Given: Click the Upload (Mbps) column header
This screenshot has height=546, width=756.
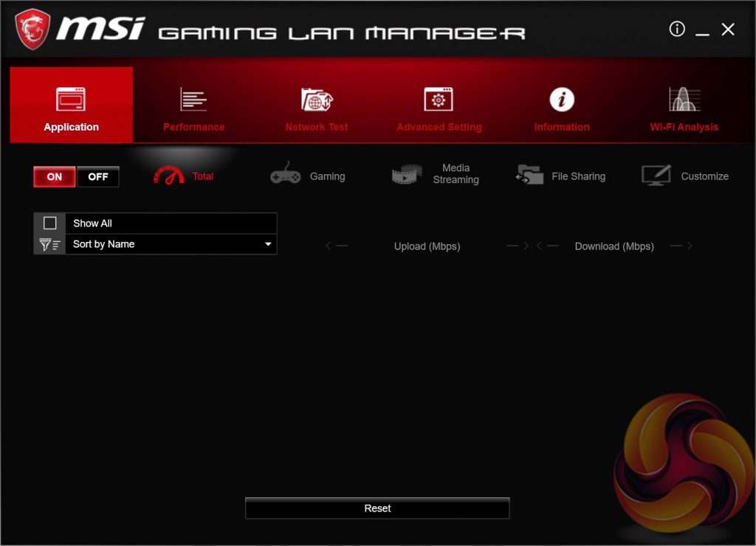Looking at the screenshot, I should pos(427,246).
